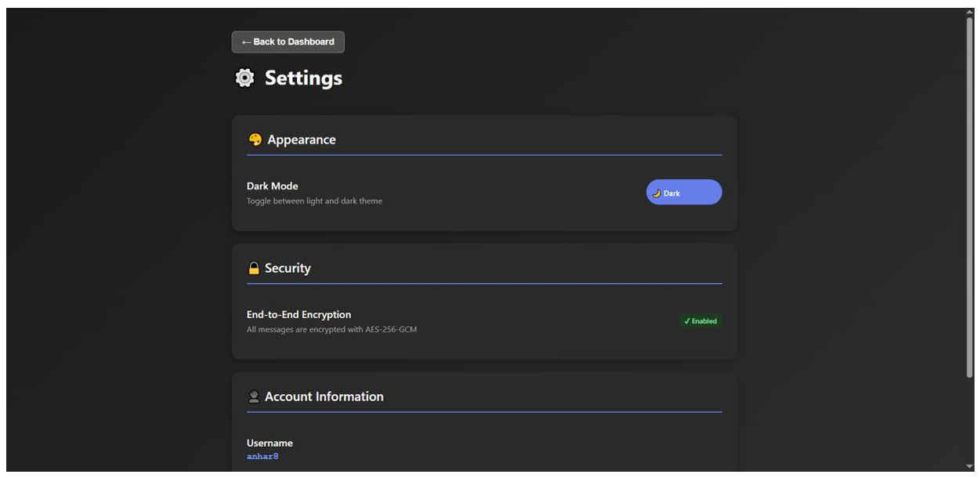Viewport: 980px width, 478px height.
Task: Click the Back to Dashboard button
Action: point(287,42)
